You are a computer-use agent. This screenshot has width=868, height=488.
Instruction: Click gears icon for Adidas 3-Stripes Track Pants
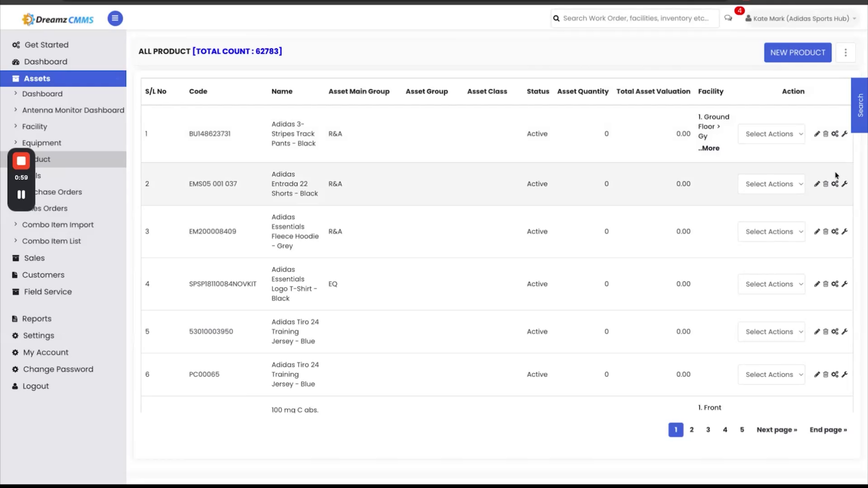(835, 134)
